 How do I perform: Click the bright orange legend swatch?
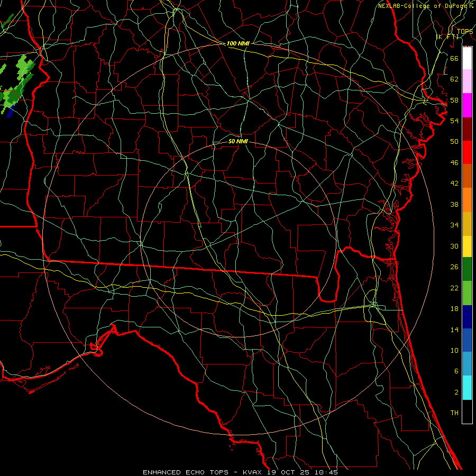tap(467, 200)
